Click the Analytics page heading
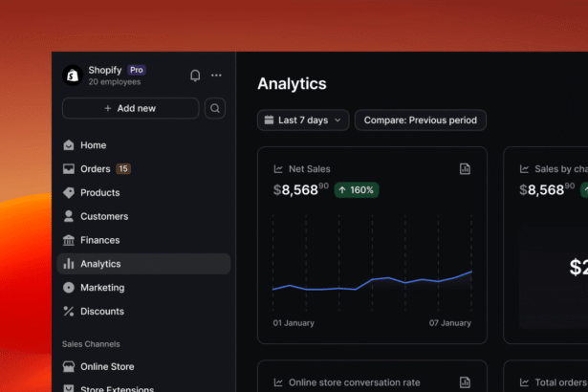Screen dimensions: 588x392 point(292,83)
